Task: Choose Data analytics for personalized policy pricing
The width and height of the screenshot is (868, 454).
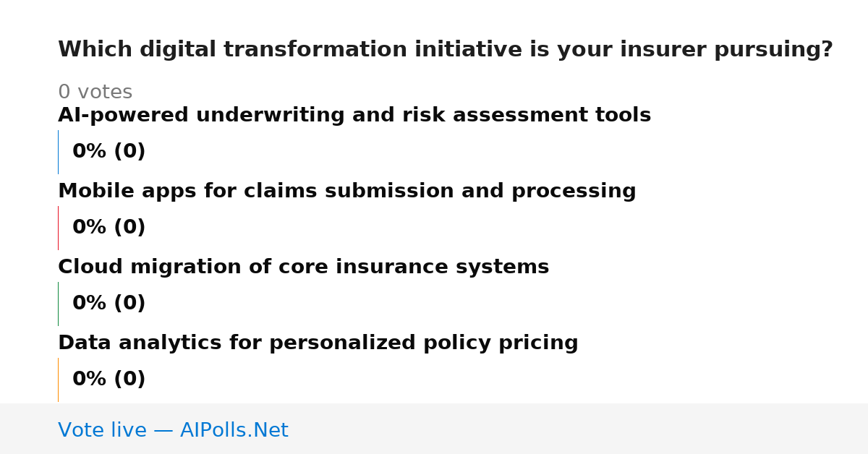Action: click(x=318, y=343)
